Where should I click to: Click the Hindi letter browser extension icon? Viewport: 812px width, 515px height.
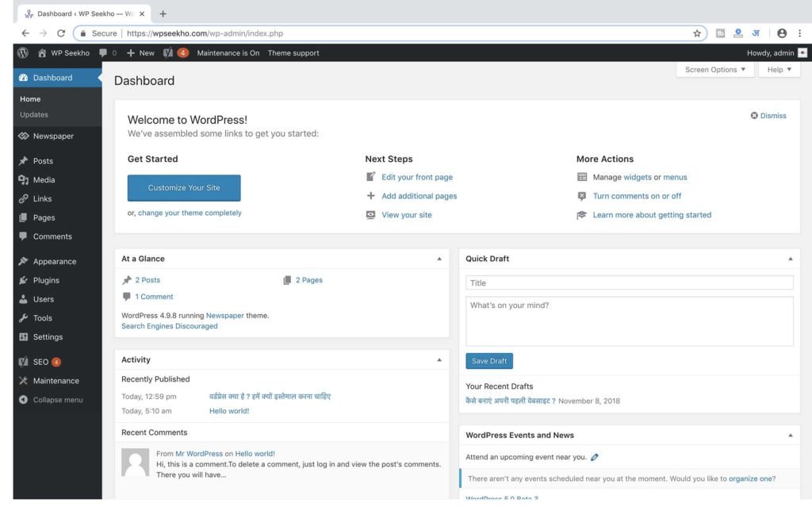click(x=756, y=33)
